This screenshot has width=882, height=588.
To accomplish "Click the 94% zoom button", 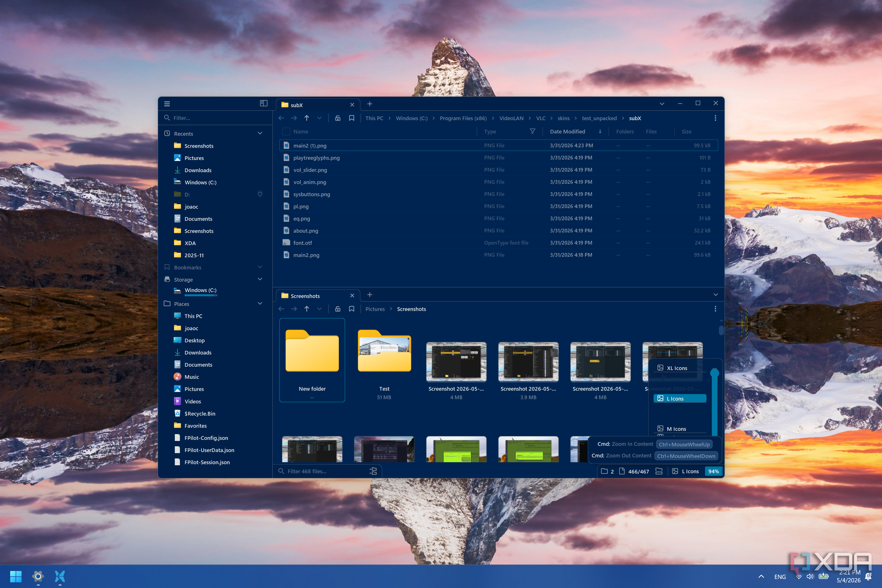I will tap(714, 471).
